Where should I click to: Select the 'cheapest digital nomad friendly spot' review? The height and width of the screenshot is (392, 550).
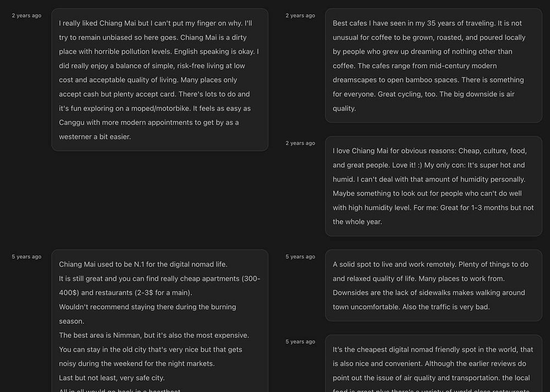point(433,363)
